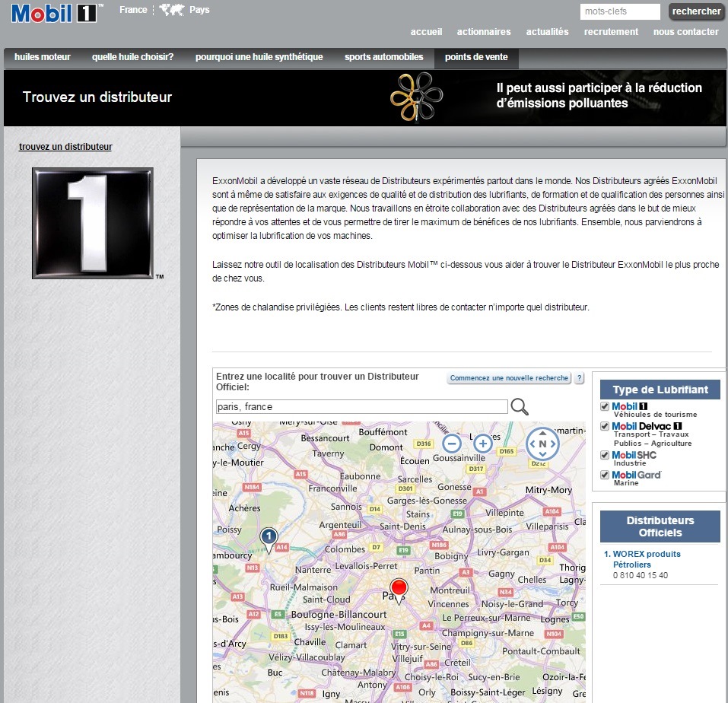Open the actualités link
The width and height of the screenshot is (728, 703).
548,32
